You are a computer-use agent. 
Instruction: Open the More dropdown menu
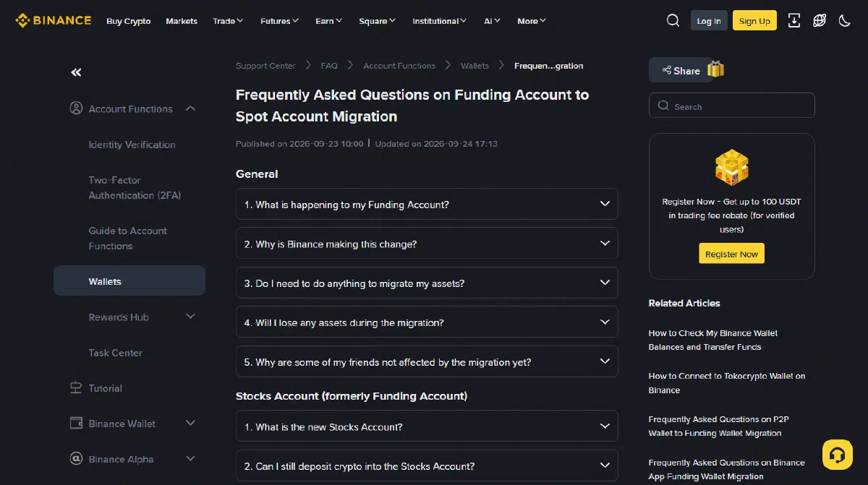pos(532,21)
